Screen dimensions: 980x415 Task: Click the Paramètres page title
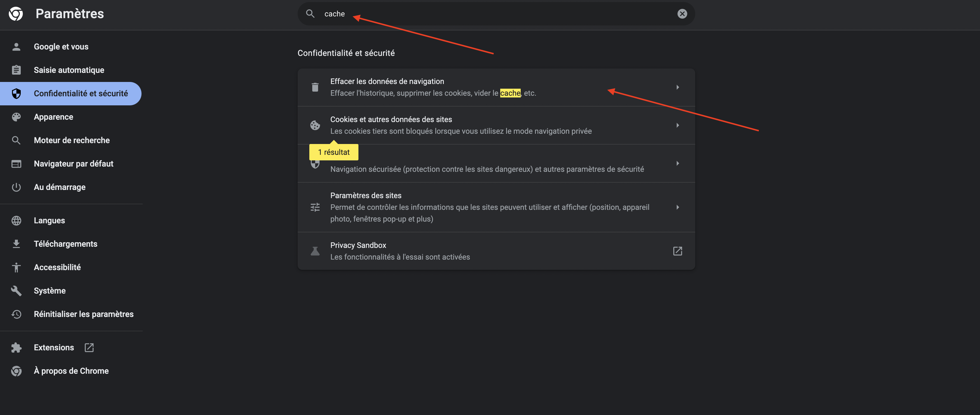pyautogui.click(x=70, y=14)
